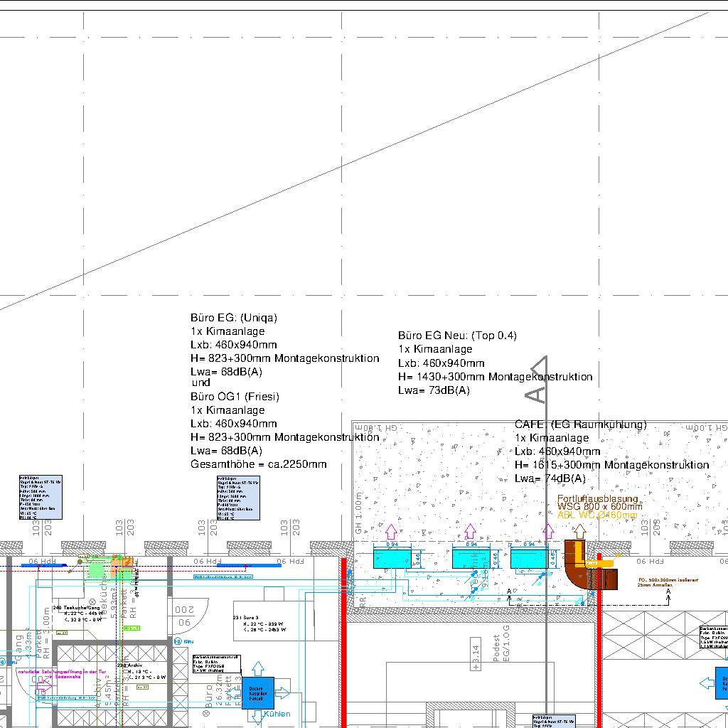Select the rightmost cyan outdoor unit rectangle
This screenshot has width=728, height=728.
529,559
